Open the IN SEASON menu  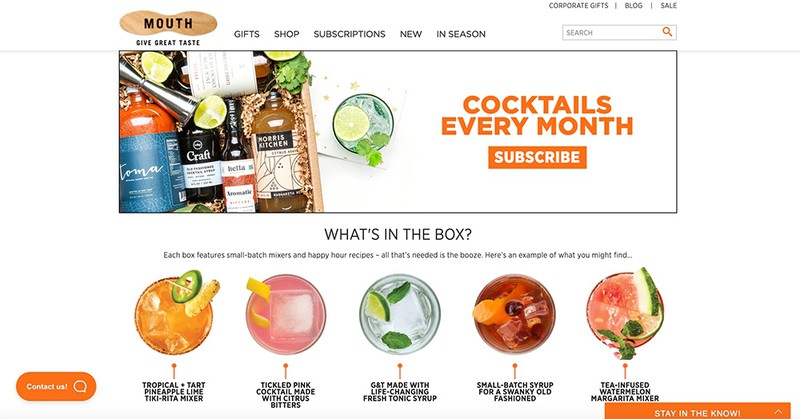point(461,34)
